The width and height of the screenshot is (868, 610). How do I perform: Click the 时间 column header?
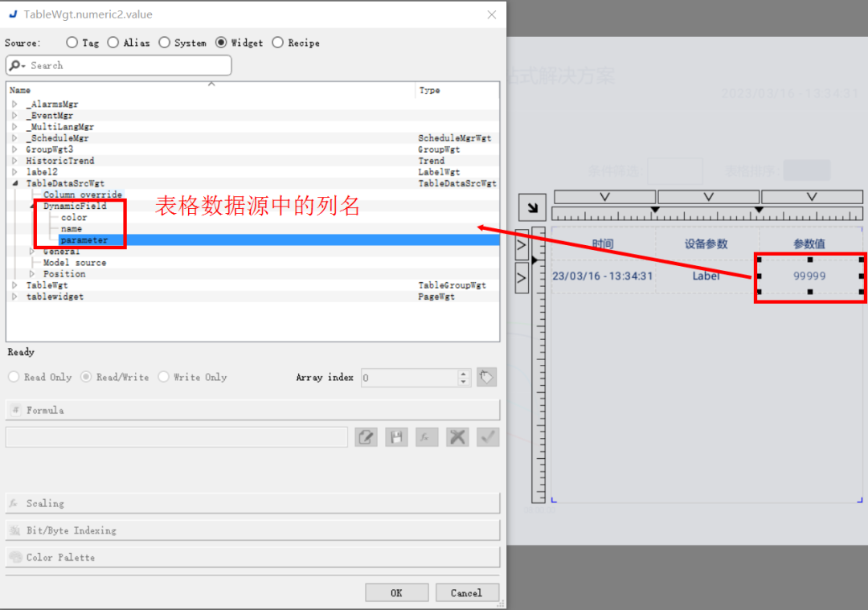coord(603,244)
